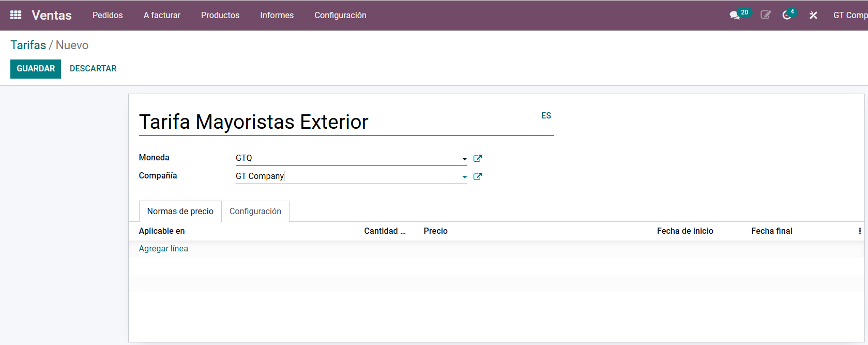Open the activities clock icon
The width and height of the screenshot is (868, 345).
point(787,15)
